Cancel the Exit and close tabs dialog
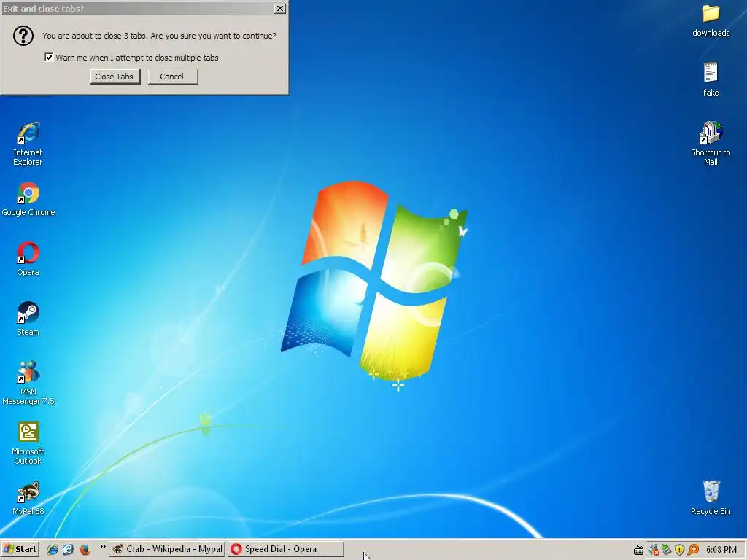Viewport: 747px width, 560px height. [172, 77]
